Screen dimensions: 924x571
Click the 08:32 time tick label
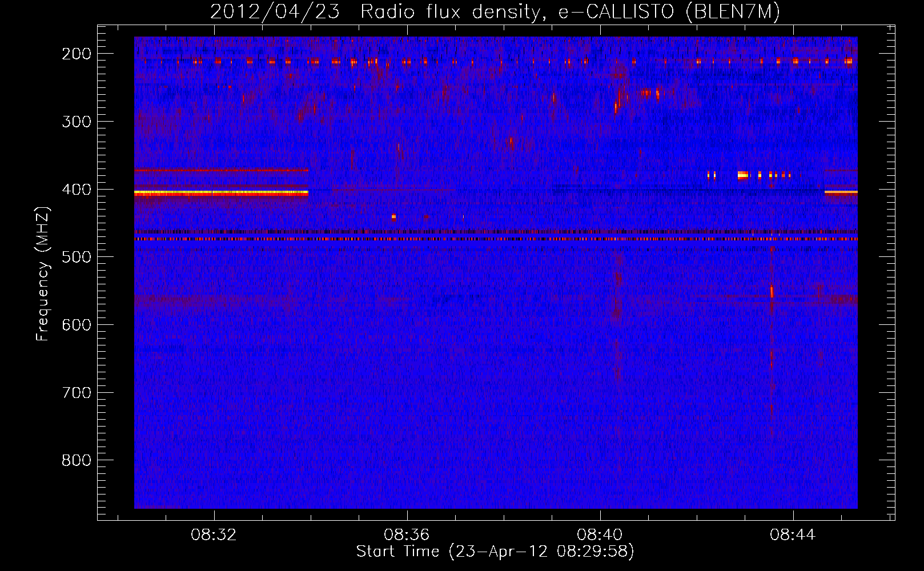[214, 535]
